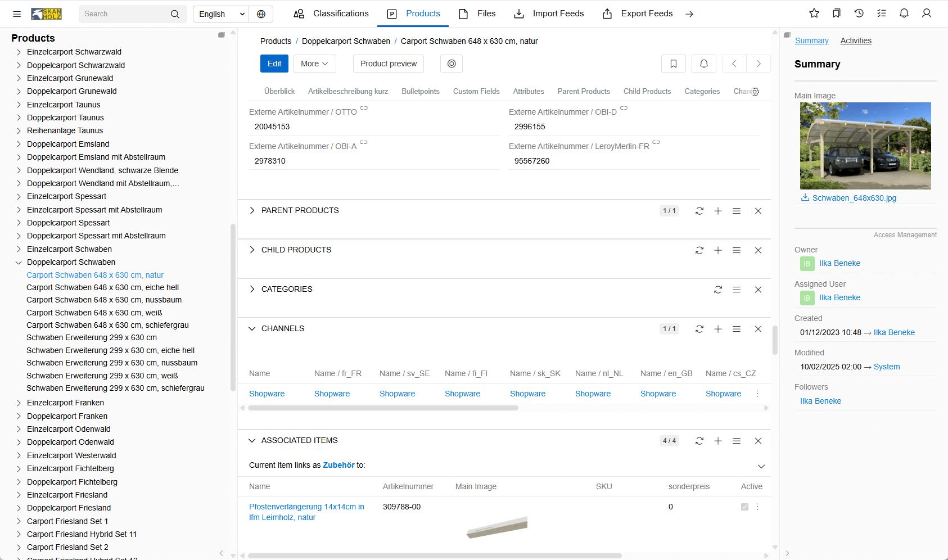Viewport: 948px width, 560px height.
Task: Expand the Child Products panel
Action: coord(252,250)
